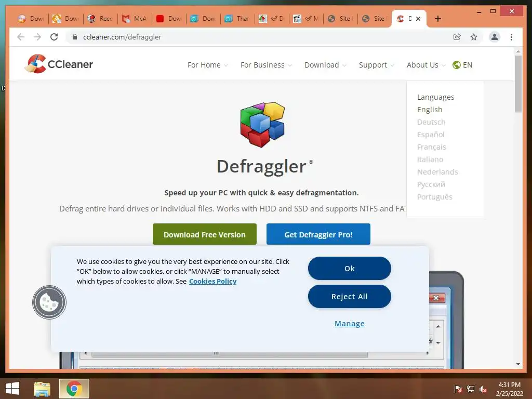Select Português language
Screen dimensions: 532x399
pos(435,197)
